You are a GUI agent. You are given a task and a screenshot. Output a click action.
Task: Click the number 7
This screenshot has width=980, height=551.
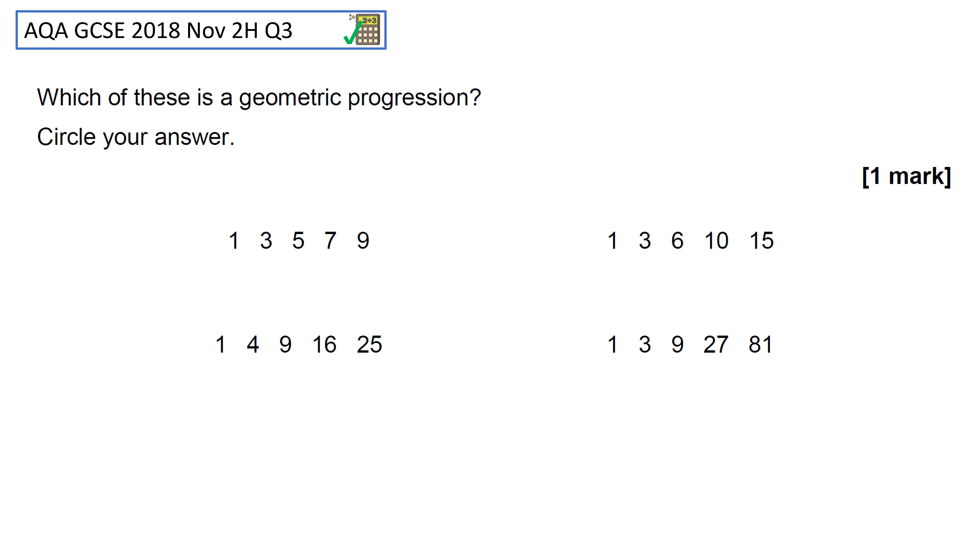click(x=330, y=240)
